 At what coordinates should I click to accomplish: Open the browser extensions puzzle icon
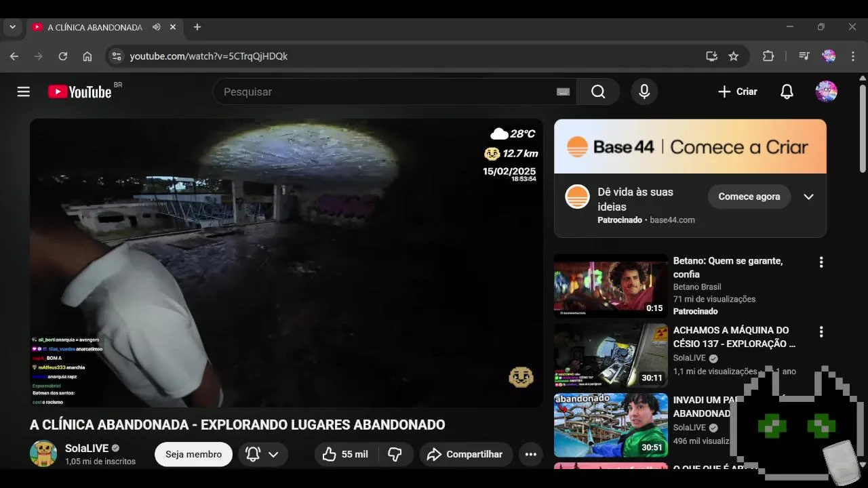pos(768,56)
